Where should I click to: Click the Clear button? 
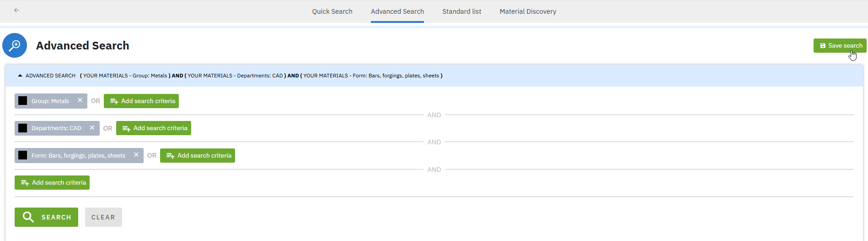(103, 217)
